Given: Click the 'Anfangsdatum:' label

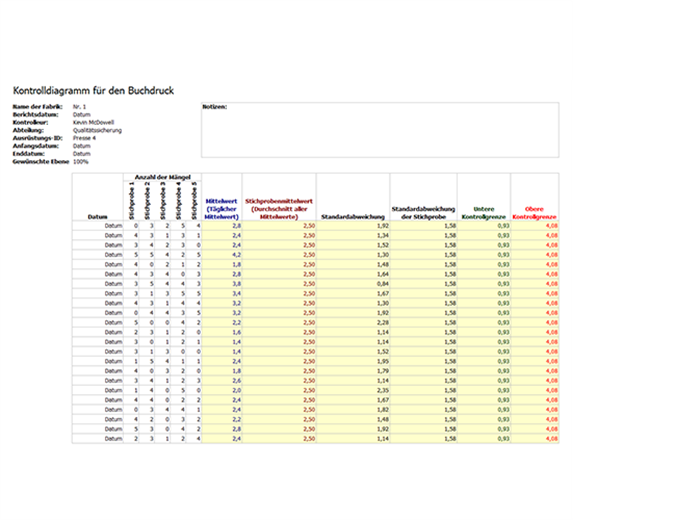Looking at the screenshot, I should point(36,145).
